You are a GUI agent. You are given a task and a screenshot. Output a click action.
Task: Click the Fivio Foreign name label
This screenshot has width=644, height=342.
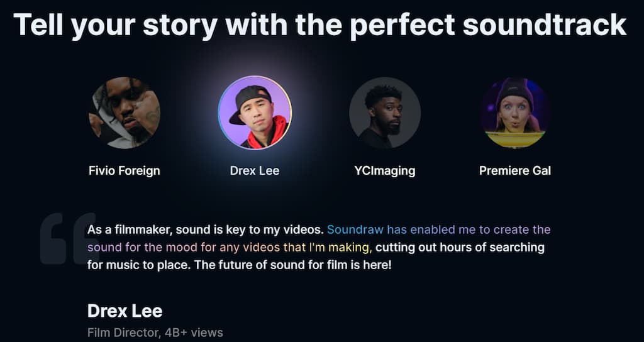point(125,170)
